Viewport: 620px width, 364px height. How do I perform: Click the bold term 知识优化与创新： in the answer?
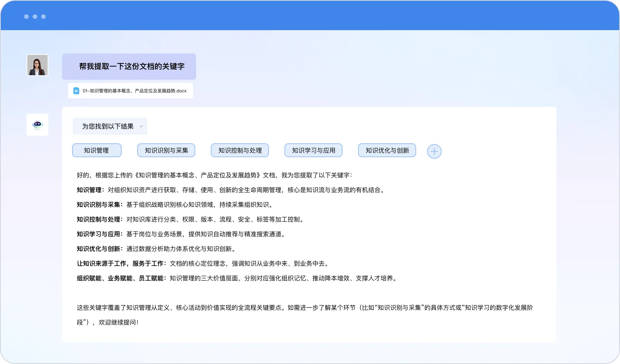(100, 249)
